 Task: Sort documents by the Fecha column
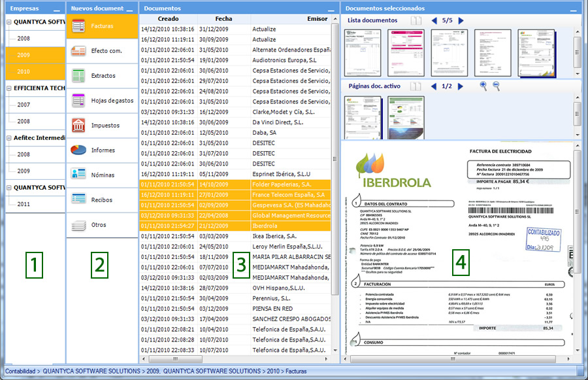(x=223, y=19)
